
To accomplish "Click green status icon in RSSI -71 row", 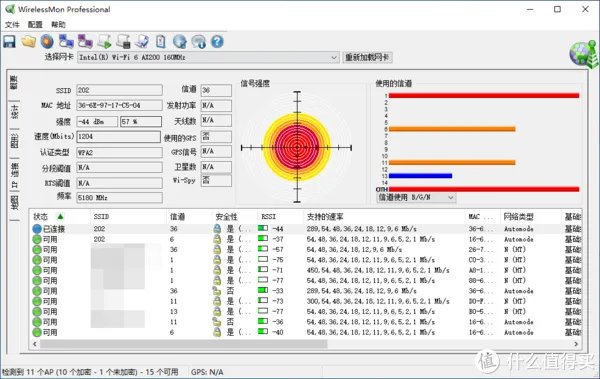I will [37, 270].
